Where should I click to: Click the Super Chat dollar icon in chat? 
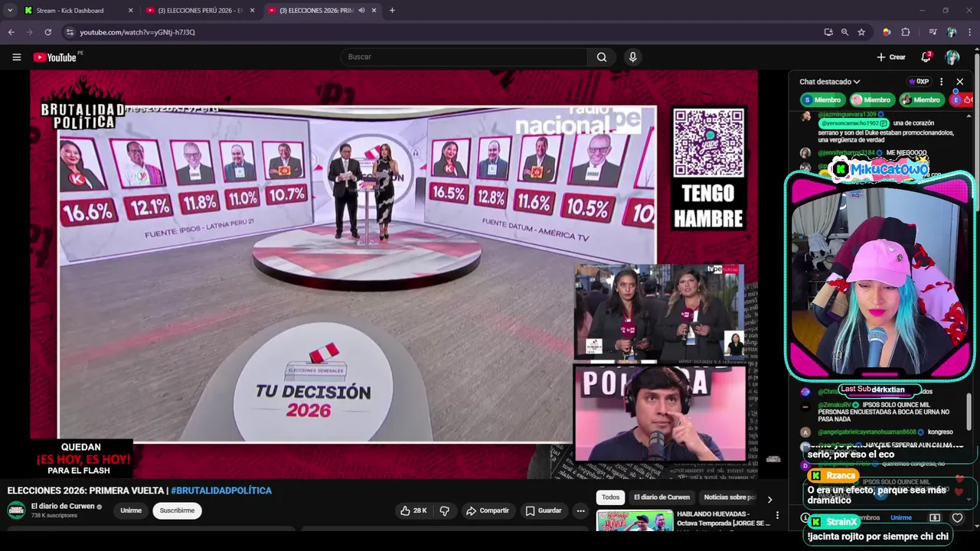(x=935, y=518)
